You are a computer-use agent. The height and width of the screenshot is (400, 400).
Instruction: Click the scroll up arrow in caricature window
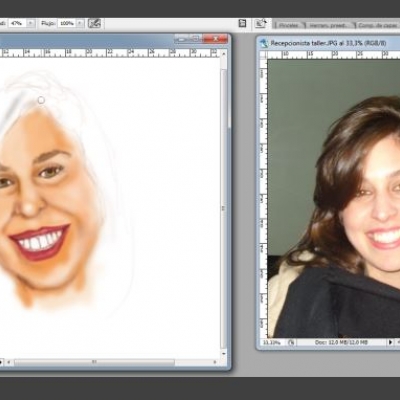[x=224, y=53]
